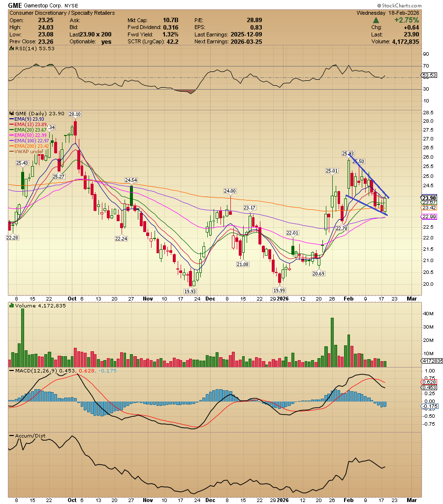The image size is (443, 504).
Task: Click the date Wednesday 18-Feb-2026
Action: tap(388, 13)
